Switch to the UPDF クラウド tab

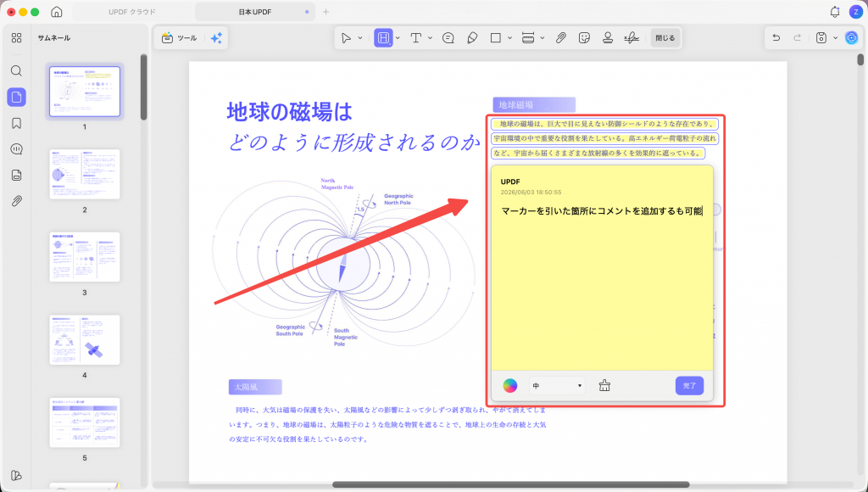(x=132, y=12)
